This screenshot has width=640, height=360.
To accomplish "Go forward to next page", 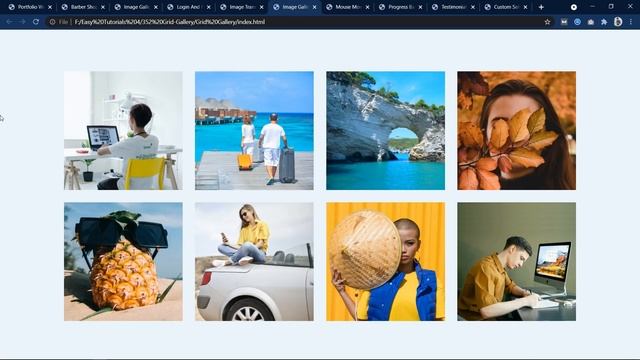I will (22, 22).
